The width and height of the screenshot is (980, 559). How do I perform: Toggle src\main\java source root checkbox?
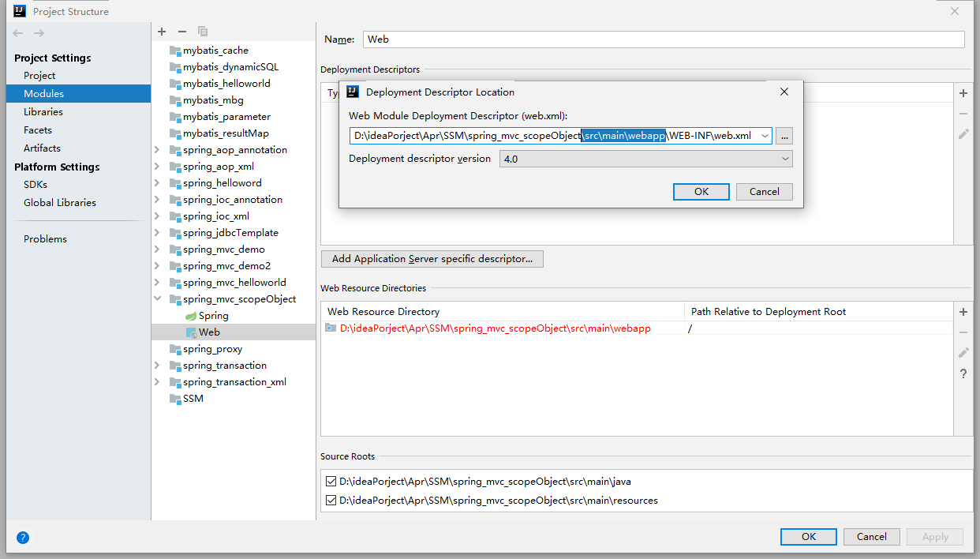click(331, 481)
